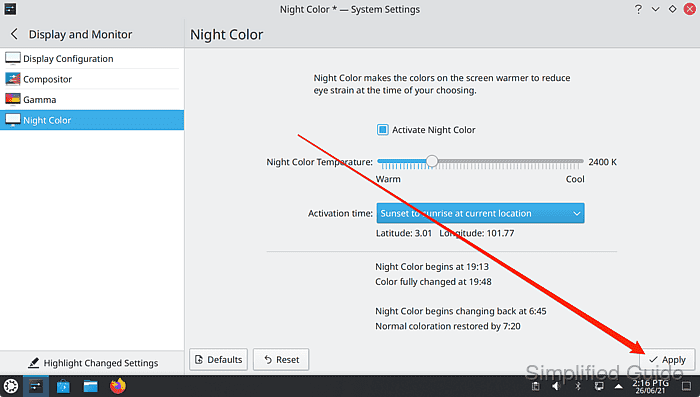700x397 pixels.
Task: Open the volume control in system tray
Action: [x=555, y=386]
